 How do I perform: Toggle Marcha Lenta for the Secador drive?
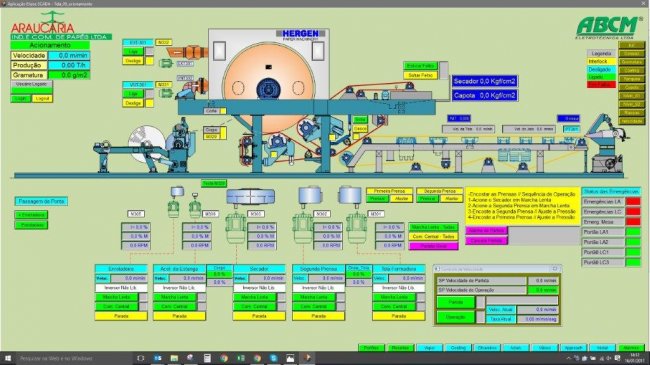point(255,297)
